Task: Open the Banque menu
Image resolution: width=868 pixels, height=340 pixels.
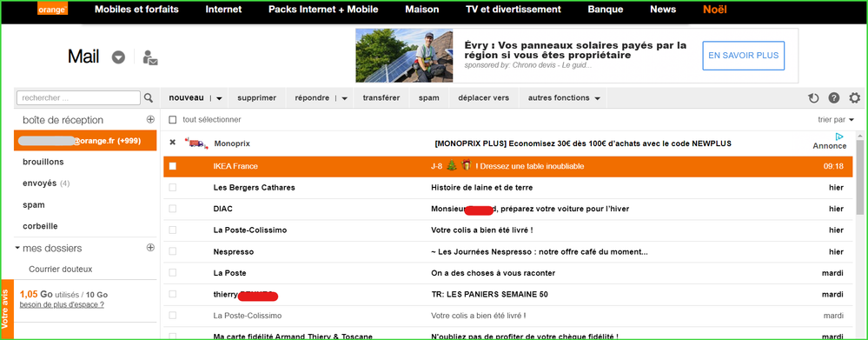Action: [605, 10]
